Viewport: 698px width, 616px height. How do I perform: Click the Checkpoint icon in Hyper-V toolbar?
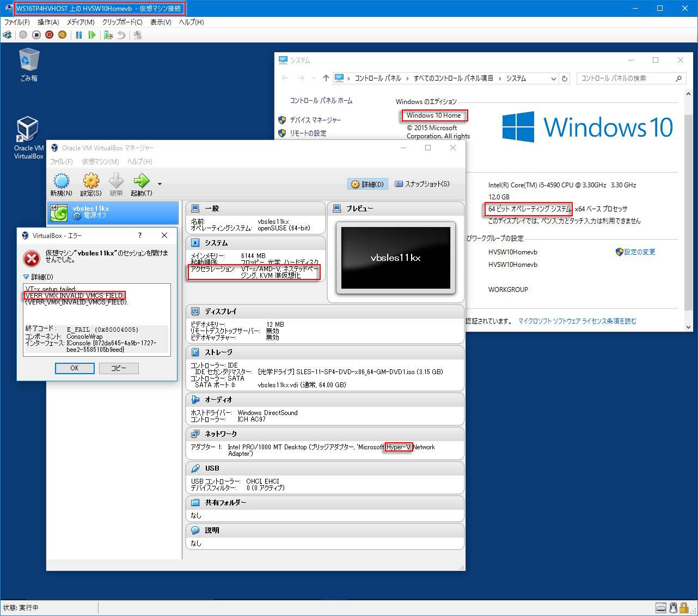[x=108, y=35]
